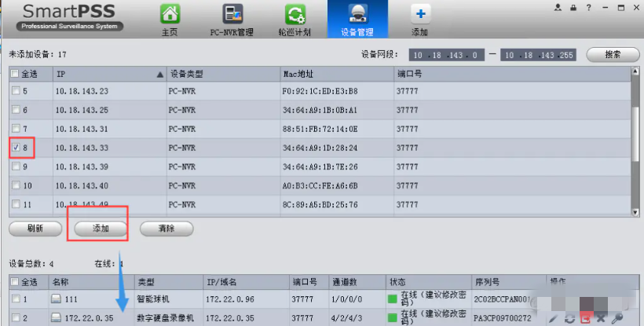Click the 清除 clear button

point(166,229)
